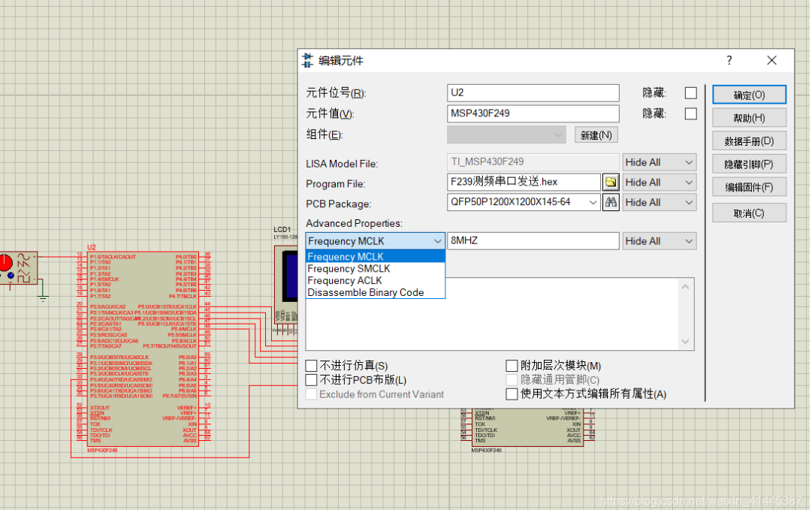Open Hide All dropdown beside Frequency MCLK
The height and width of the screenshot is (510, 812).
[x=659, y=240]
